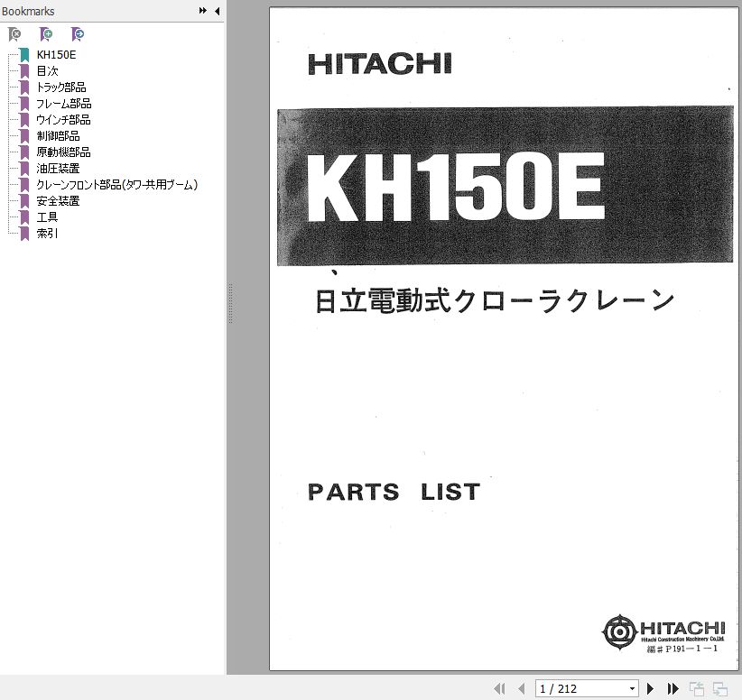
Task: Open the page number dropdown arrow
Action: click(x=632, y=688)
